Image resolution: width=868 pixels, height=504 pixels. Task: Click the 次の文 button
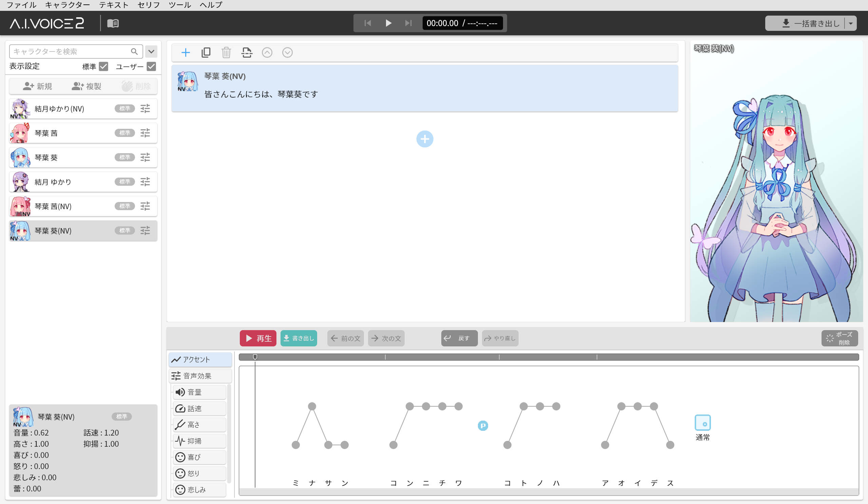(386, 338)
